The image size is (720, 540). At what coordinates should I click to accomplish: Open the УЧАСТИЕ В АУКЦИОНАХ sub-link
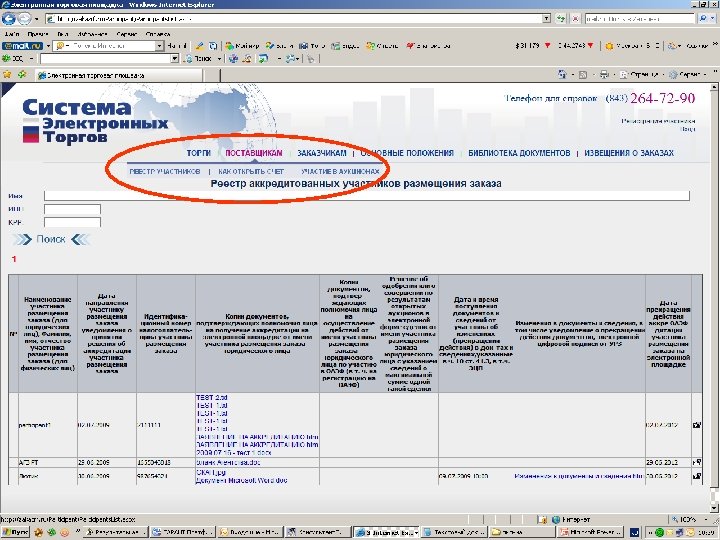coord(340,172)
